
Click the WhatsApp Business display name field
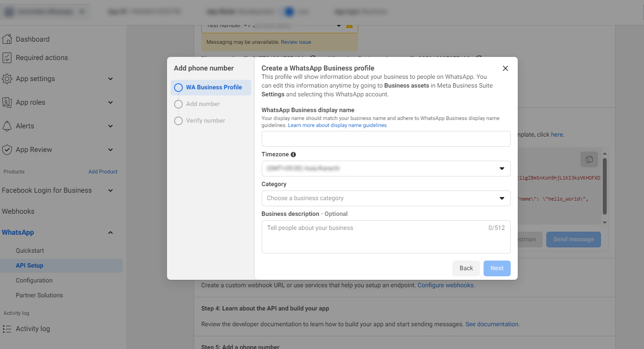coord(386,139)
